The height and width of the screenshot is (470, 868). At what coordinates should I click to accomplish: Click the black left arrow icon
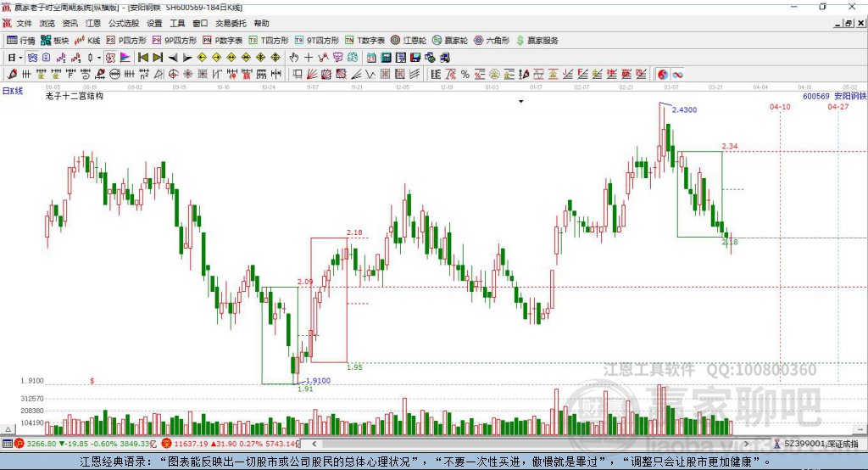click(x=173, y=58)
